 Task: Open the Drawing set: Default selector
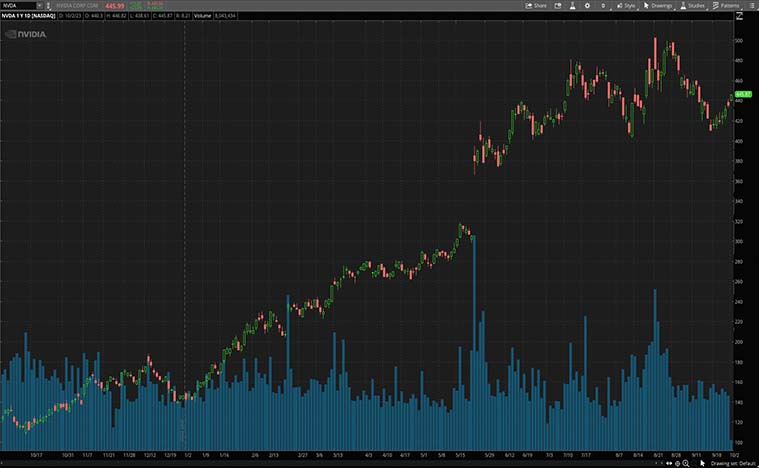733,464
